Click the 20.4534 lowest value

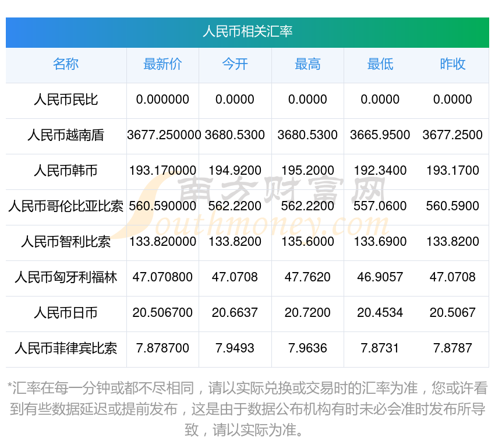(380, 313)
